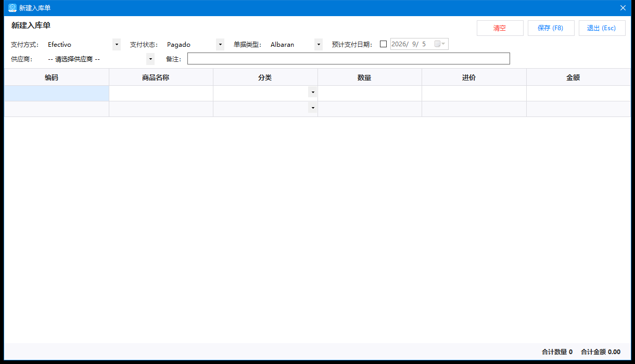The height and width of the screenshot is (364, 635).
Task: Click the second row 数量 cell
Action: tap(370, 109)
